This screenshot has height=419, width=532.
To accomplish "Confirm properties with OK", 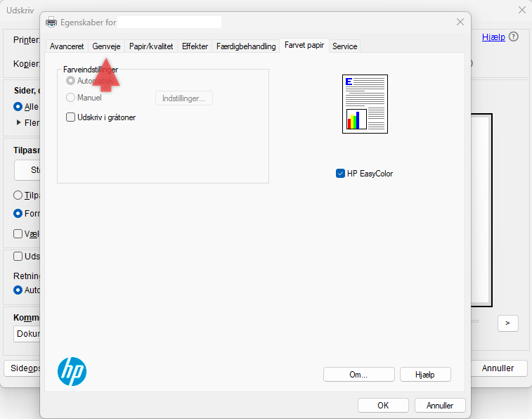I will (383, 406).
